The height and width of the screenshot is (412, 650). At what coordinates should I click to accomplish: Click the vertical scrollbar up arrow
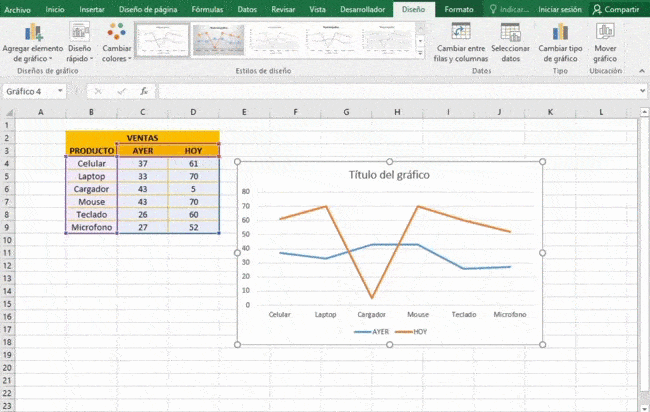[x=644, y=112]
